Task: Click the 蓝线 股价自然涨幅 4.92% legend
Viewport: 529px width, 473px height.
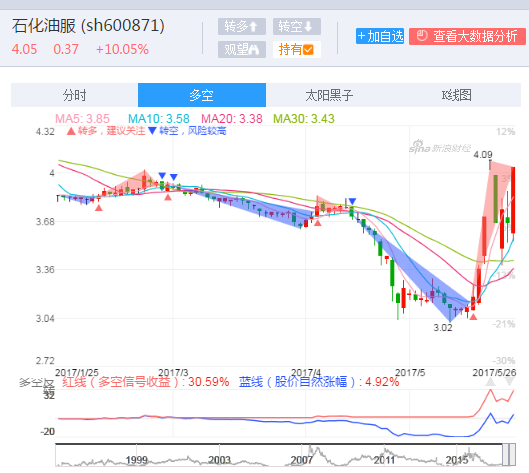Action: tap(319, 382)
